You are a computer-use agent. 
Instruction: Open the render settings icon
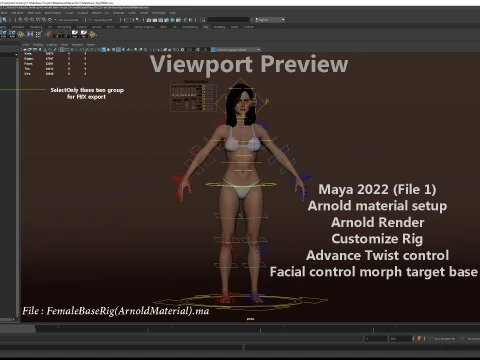(x=166, y=20)
